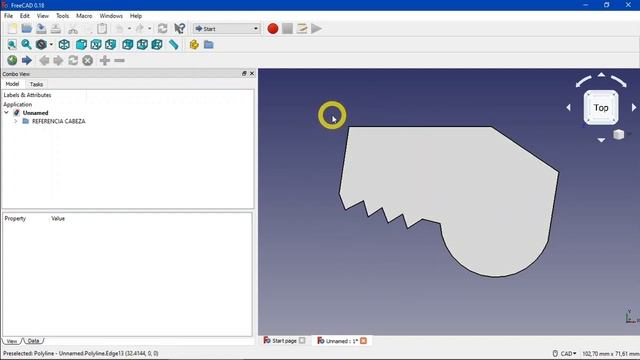Create a new group folder icon
The width and height of the screenshot is (640, 360).
209,44
